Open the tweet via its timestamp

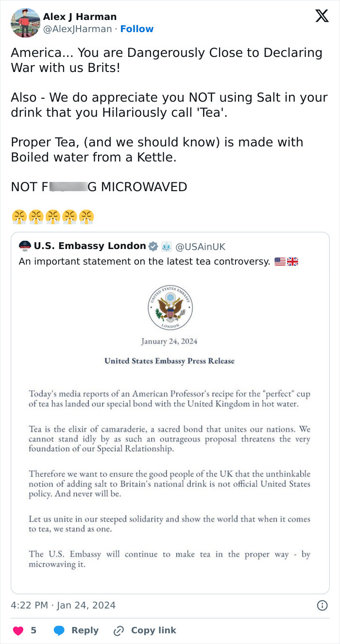point(63,605)
